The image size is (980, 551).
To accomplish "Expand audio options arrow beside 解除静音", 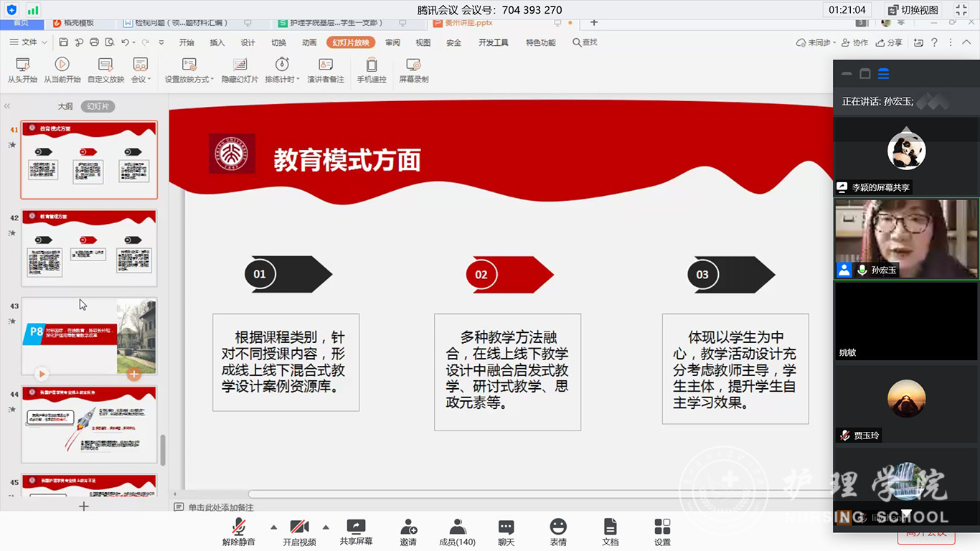I will pos(273,527).
